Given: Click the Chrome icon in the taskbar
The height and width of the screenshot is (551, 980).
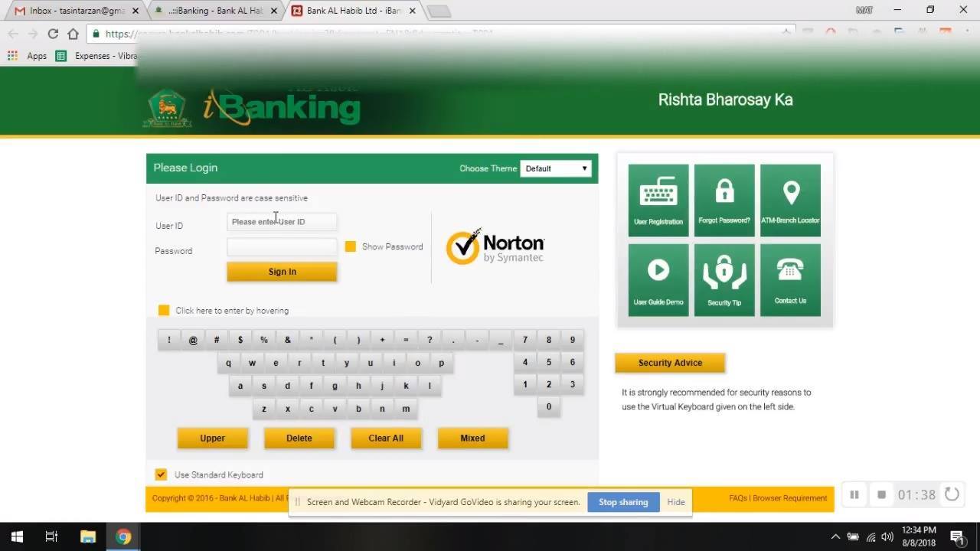Looking at the screenshot, I should (123, 536).
